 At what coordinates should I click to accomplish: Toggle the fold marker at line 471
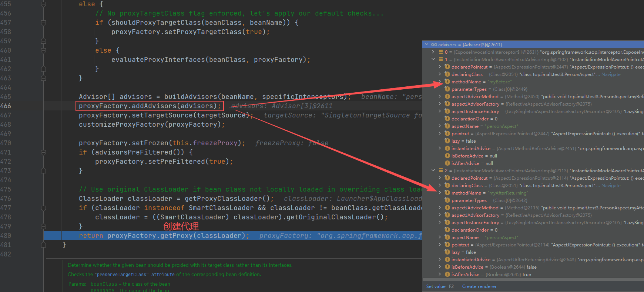tap(43, 152)
